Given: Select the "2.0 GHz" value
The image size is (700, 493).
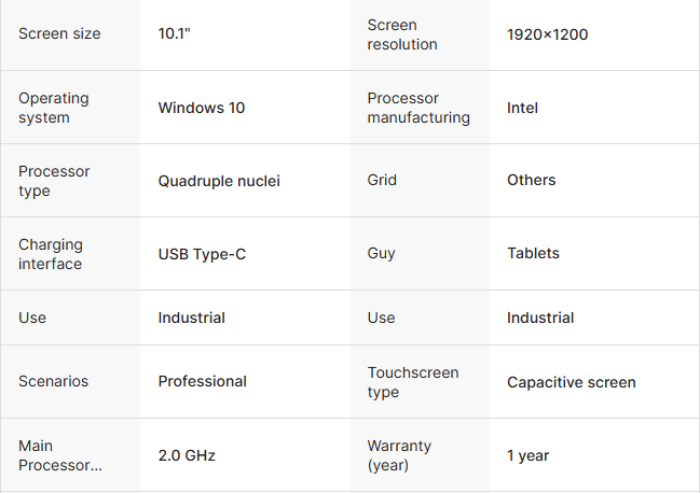Looking at the screenshot, I should click(x=187, y=455).
